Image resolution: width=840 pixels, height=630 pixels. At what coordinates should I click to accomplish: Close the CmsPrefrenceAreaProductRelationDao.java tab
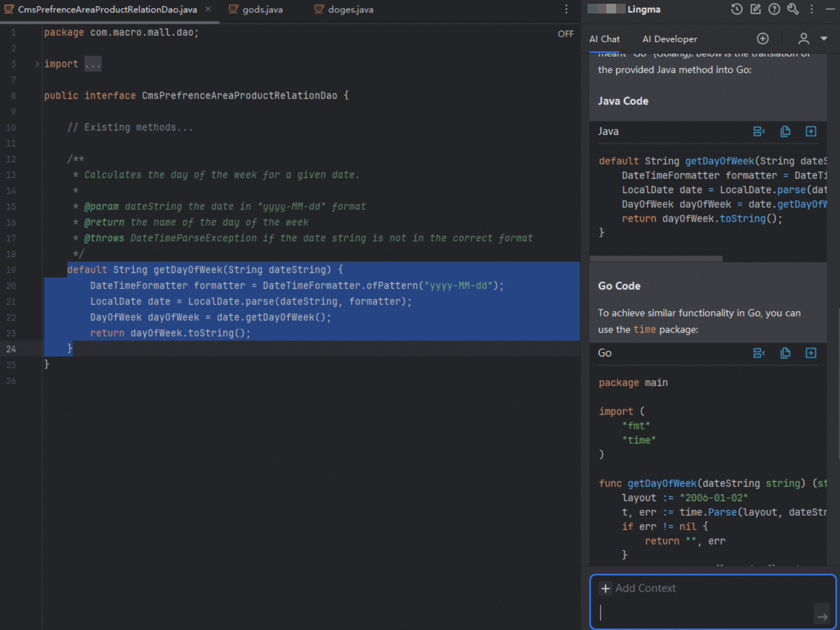(208, 9)
